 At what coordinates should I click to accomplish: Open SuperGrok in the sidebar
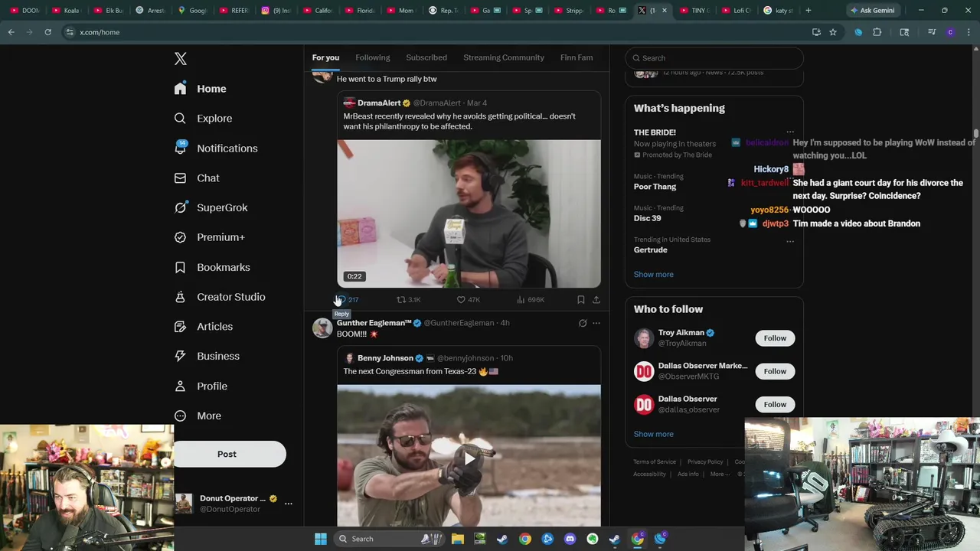(211, 207)
